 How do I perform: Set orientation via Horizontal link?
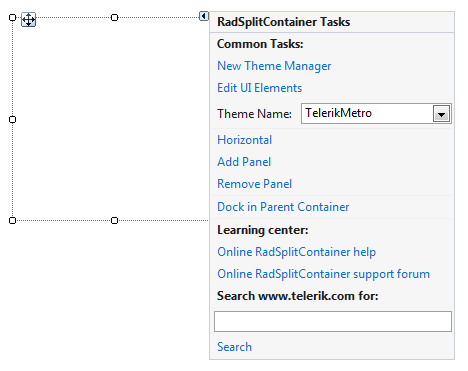[x=244, y=140]
